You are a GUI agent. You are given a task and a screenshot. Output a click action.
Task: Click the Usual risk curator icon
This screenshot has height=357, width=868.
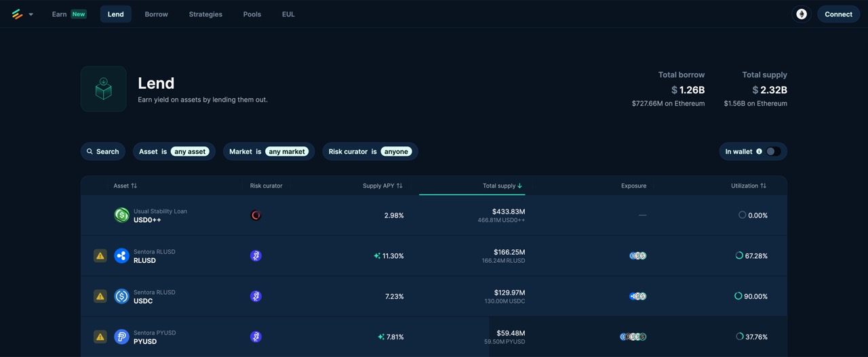256,215
